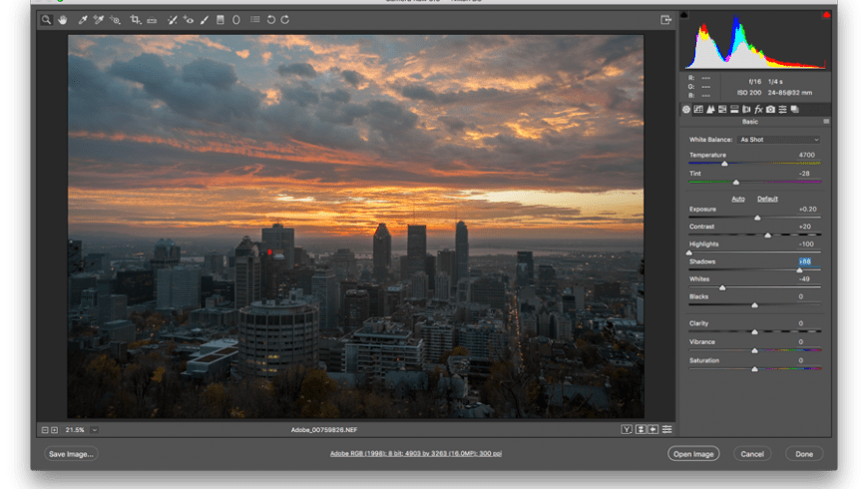868x489 pixels.
Task: Select the Targeted Adjustment tool
Action: (x=115, y=20)
